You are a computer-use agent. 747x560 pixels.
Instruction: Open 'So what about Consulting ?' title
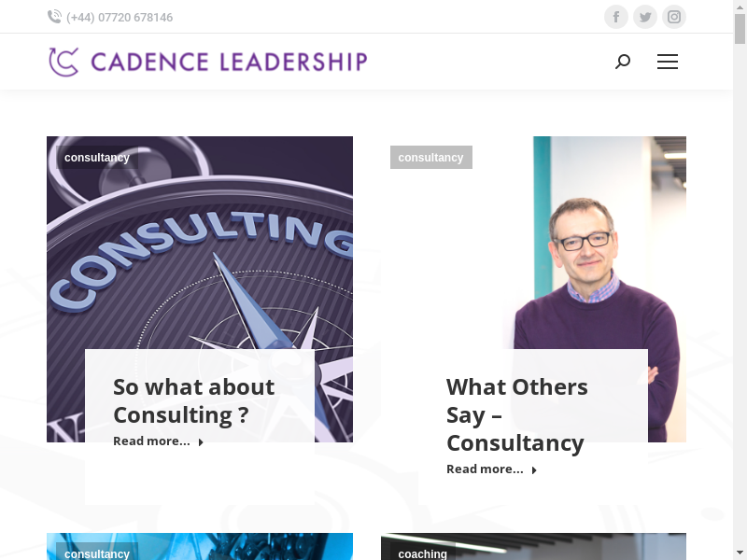tap(193, 400)
